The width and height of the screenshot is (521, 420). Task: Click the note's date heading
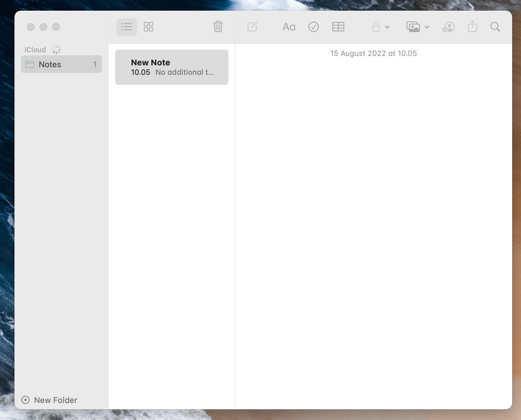point(373,53)
